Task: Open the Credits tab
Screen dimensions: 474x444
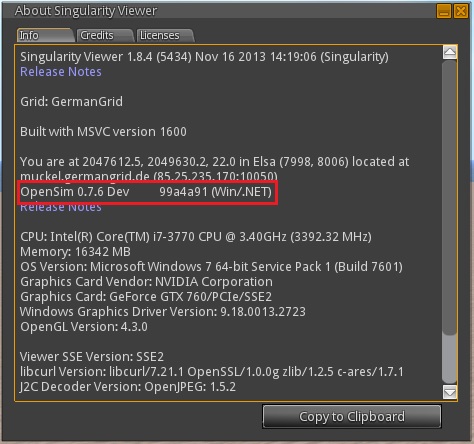Action: (x=105, y=35)
